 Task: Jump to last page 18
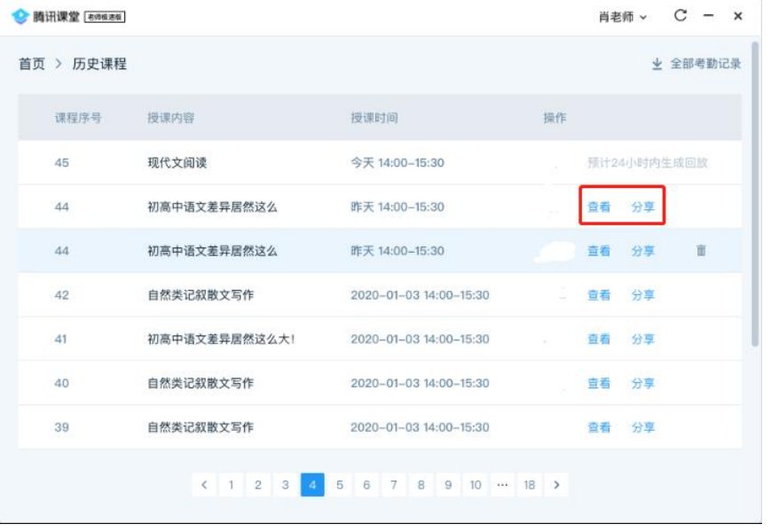(x=529, y=485)
